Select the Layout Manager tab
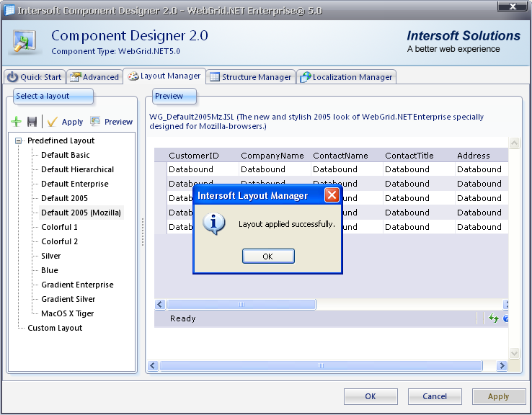The image size is (532, 415). 164,76
